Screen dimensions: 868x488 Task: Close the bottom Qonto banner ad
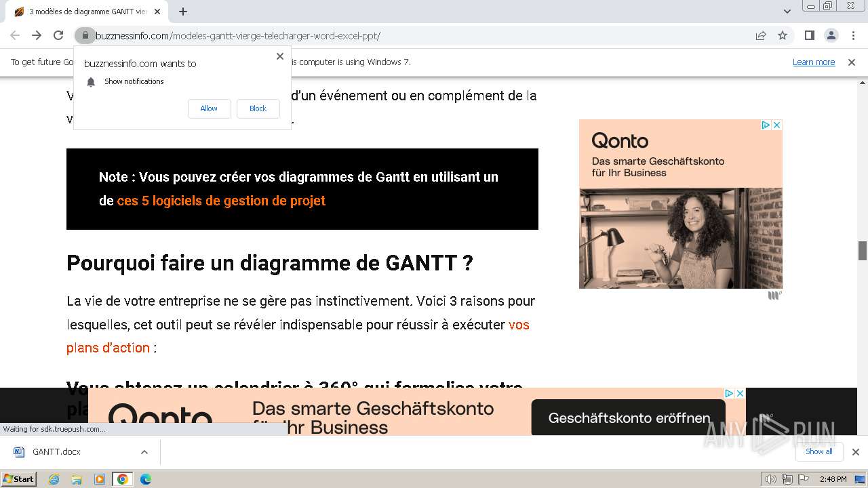[740, 393]
